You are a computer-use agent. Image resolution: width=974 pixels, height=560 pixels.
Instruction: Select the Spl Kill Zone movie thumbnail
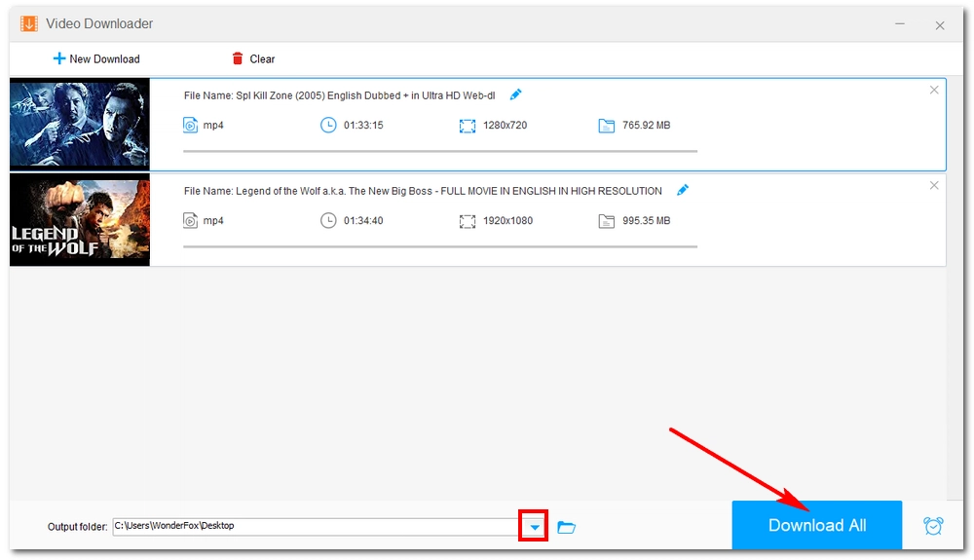[80, 124]
